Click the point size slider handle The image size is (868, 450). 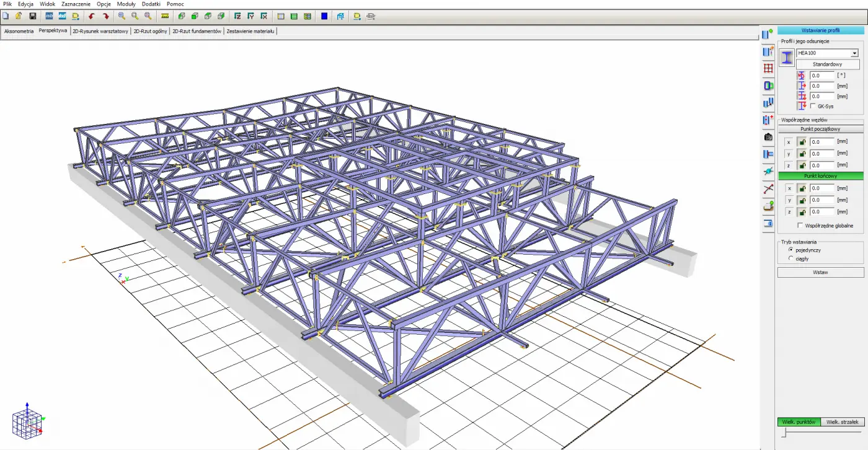point(783,434)
